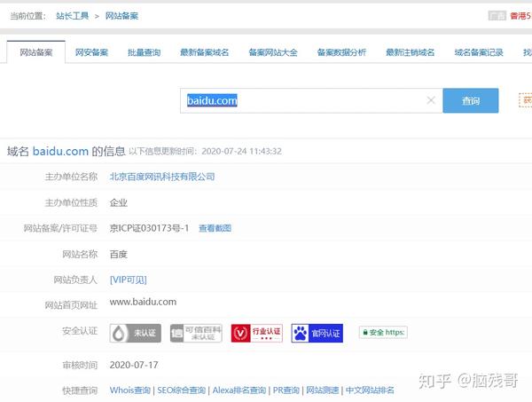This screenshot has height=402, width=532.
Task: Open the baidu.com link in info heading
Action: [x=60, y=151]
